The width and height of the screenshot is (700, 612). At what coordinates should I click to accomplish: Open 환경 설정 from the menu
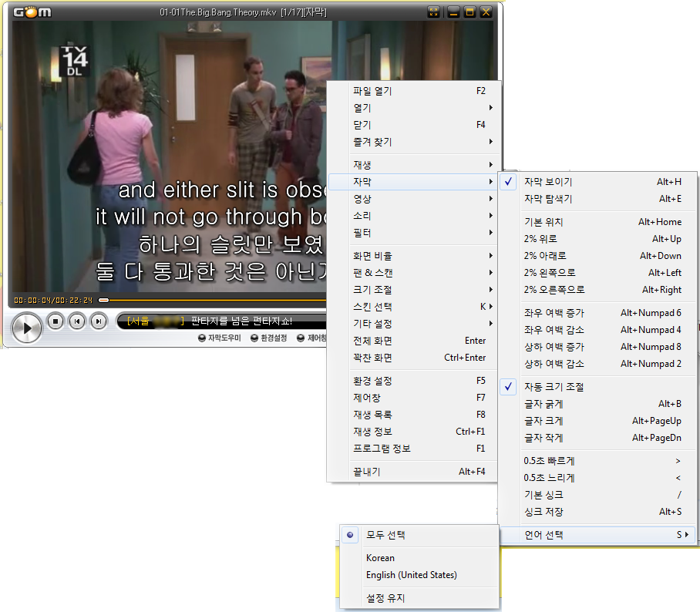413,381
